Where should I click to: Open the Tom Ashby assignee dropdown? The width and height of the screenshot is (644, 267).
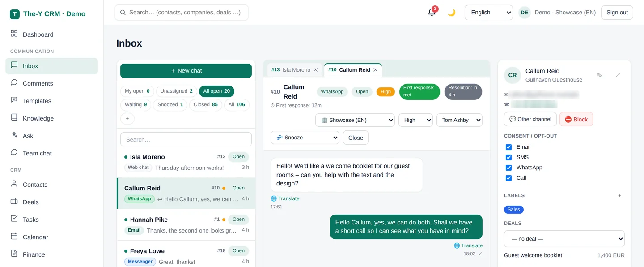[459, 120]
